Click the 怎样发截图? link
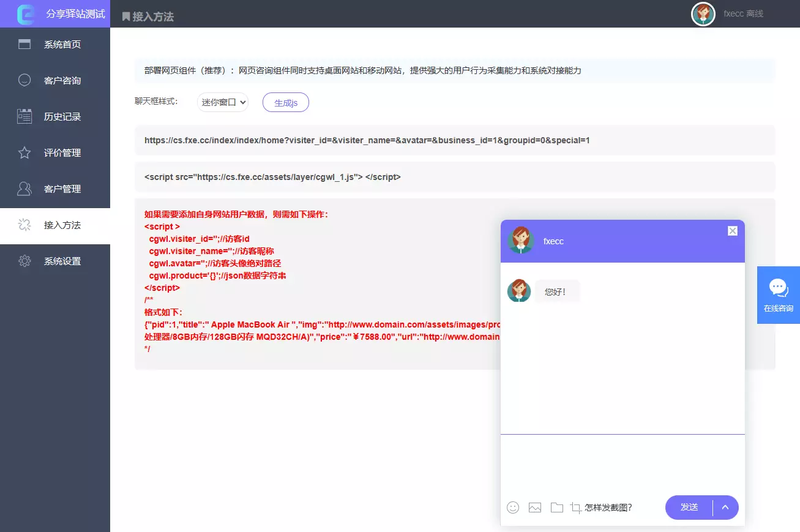This screenshot has width=800, height=532. (608, 508)
